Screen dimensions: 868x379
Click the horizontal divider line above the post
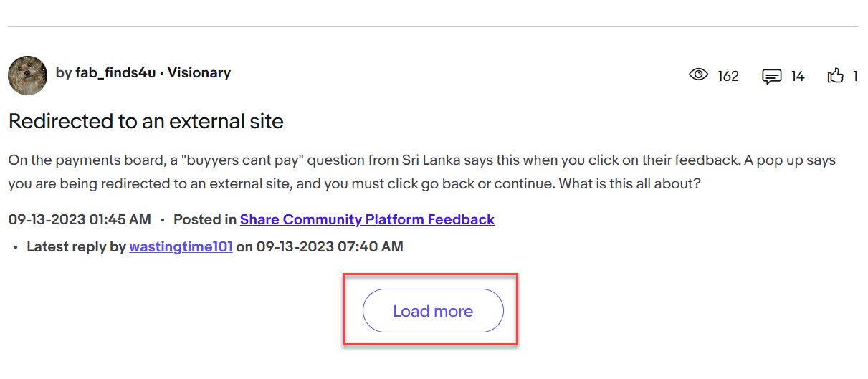(433, 27)
